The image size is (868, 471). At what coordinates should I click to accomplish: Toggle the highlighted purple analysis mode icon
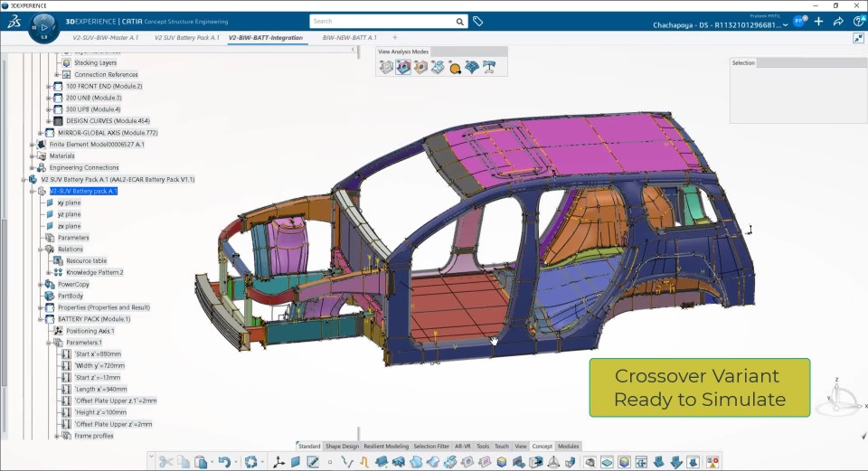[403, 68]
